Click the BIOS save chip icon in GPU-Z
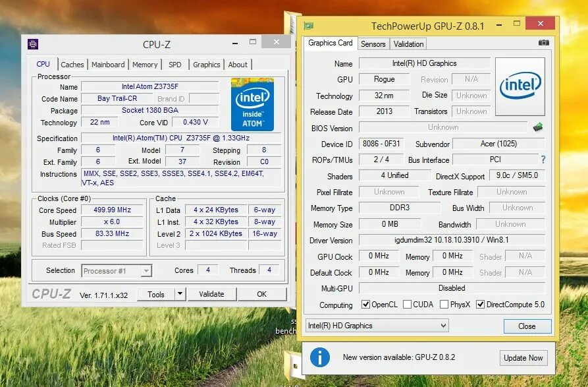Screen dimensions: 588x387 tap(538, 127)
